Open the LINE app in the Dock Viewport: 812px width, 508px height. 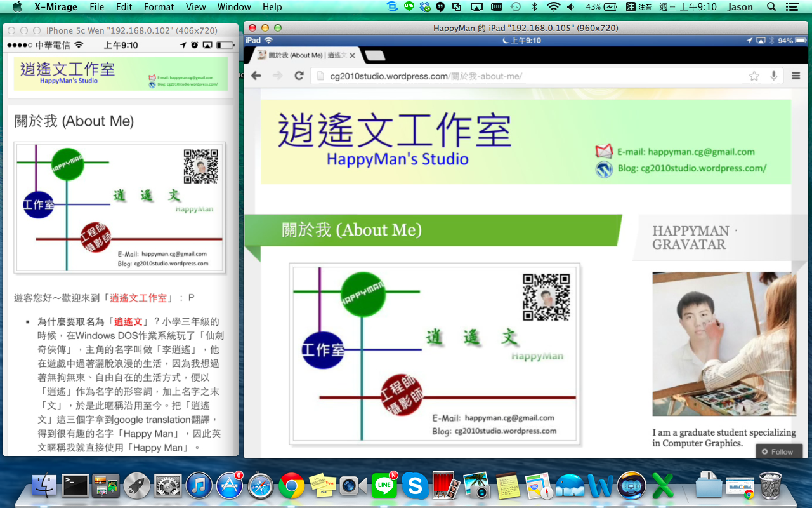[384, 486]
